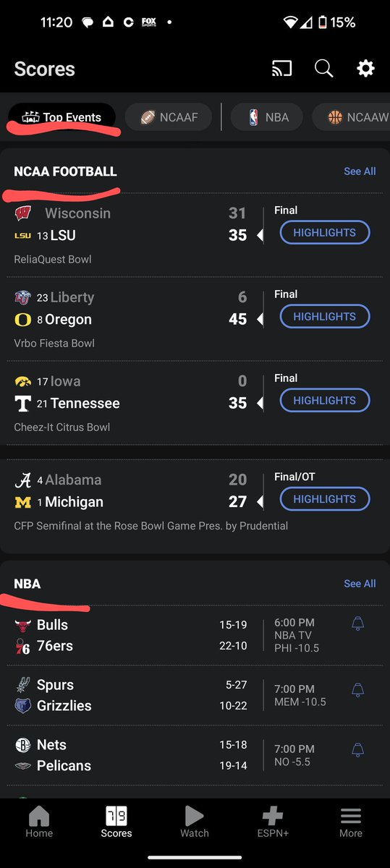Tap the cast to TV icon

pos(281,69)
